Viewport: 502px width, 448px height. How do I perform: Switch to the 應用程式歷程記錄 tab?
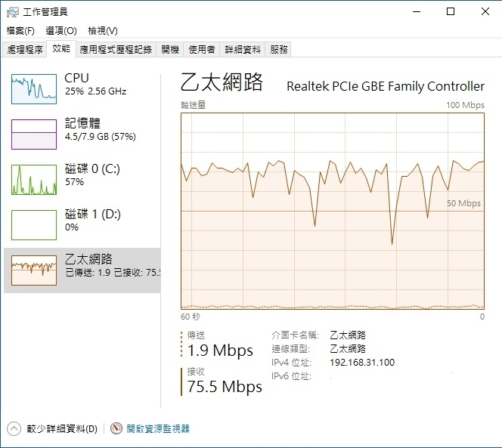click(116, 50)
